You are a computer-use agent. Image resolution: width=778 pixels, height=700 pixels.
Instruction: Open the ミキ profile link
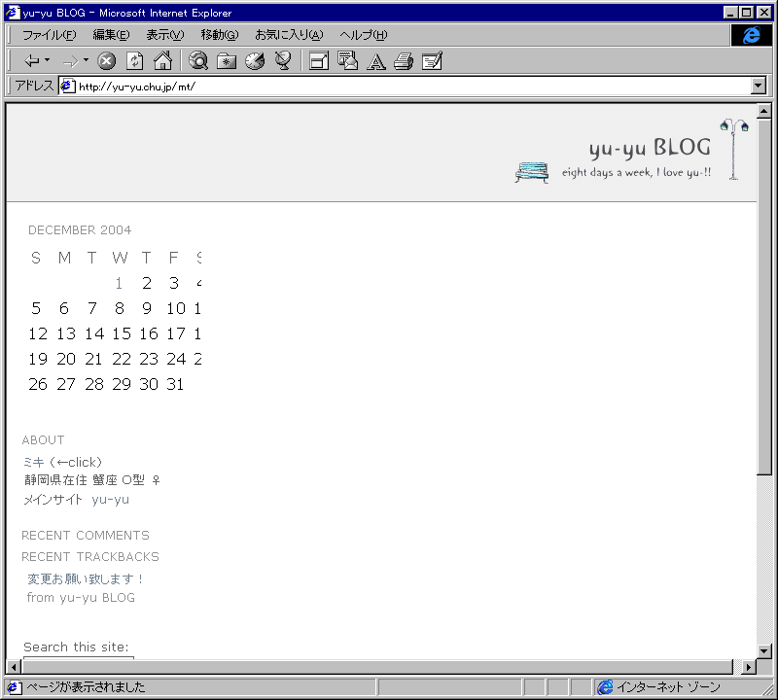(x=34, y=463)
